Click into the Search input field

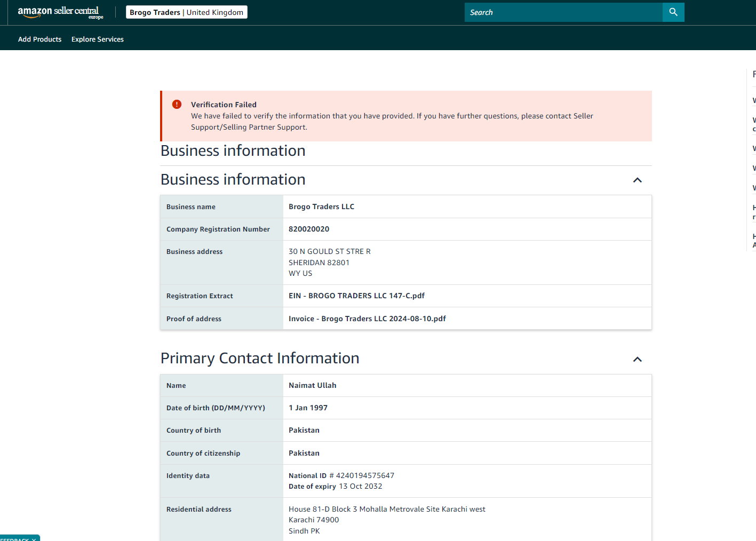coord(563,12)
